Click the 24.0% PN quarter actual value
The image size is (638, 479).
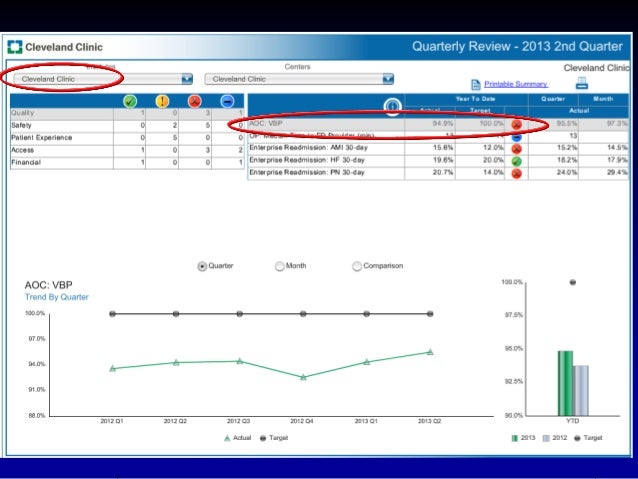coord(567,173)
